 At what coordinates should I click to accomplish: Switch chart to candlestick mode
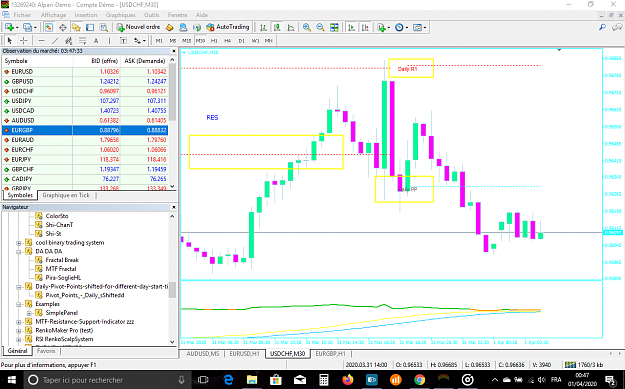pyautogui.click(x=277, y=27)
